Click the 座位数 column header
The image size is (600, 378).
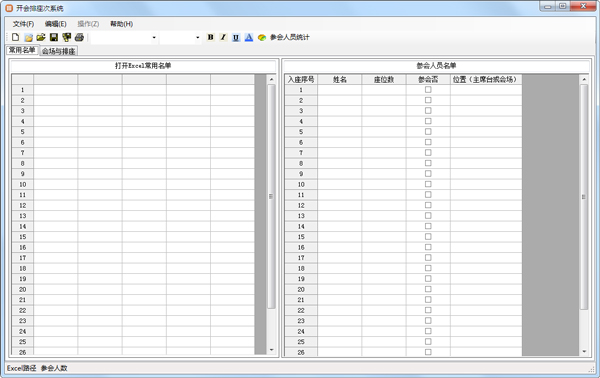point(384,80)
